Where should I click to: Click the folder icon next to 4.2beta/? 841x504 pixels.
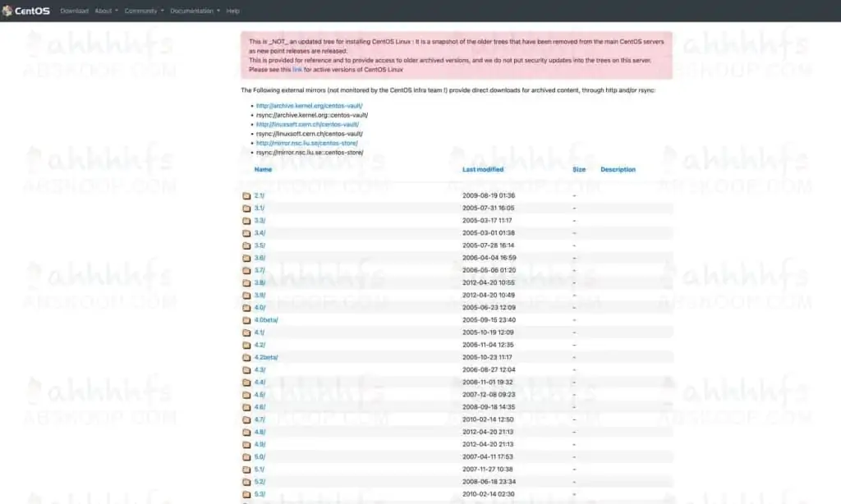click(247, 357)
